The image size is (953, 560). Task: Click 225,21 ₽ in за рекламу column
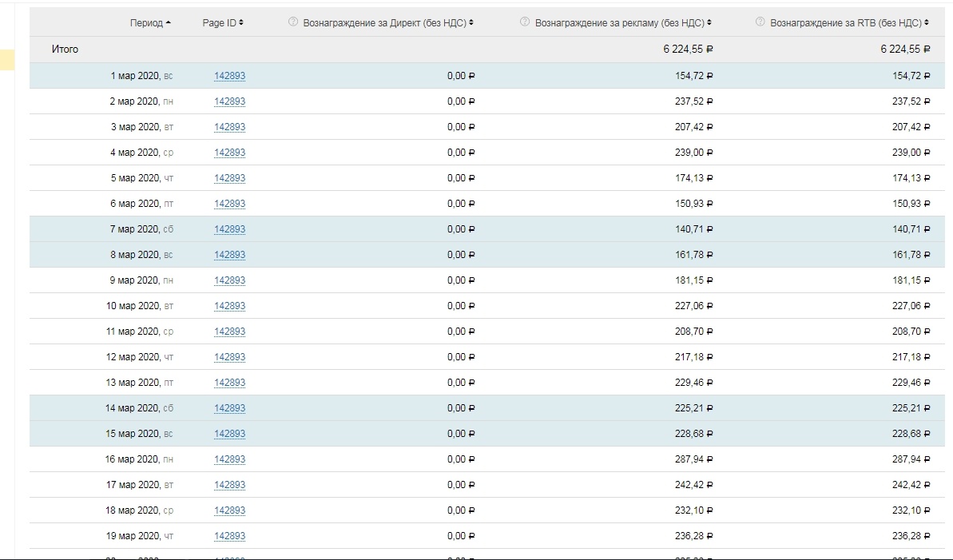[x=693, y=408]
